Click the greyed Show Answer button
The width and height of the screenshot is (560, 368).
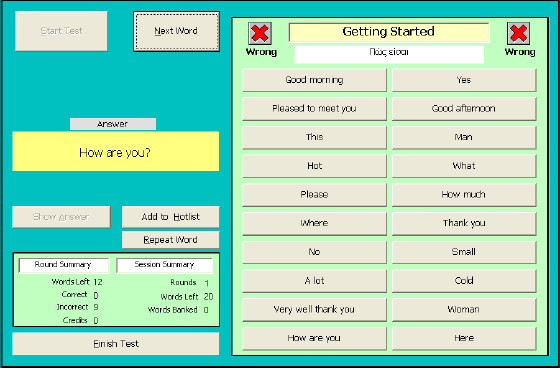pos(61,217)
